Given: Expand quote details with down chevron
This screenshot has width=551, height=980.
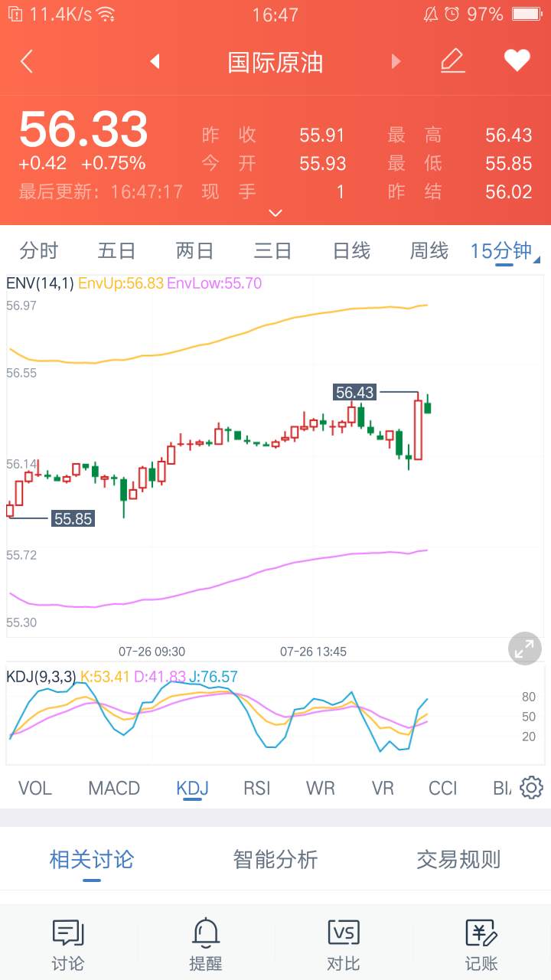Looking at the screenshot, I should [276, 213].
